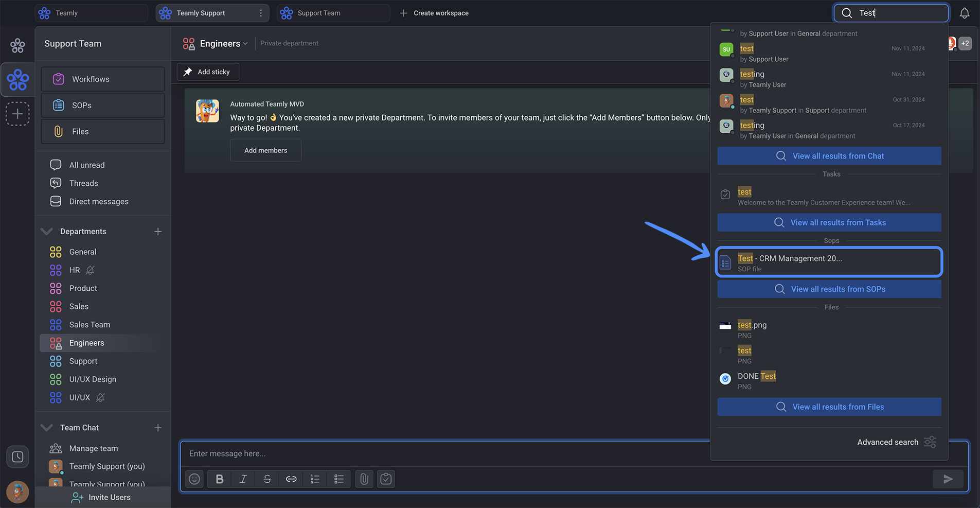Create a task from the message toolbar
Screen dimensions: 980x508
386,479
